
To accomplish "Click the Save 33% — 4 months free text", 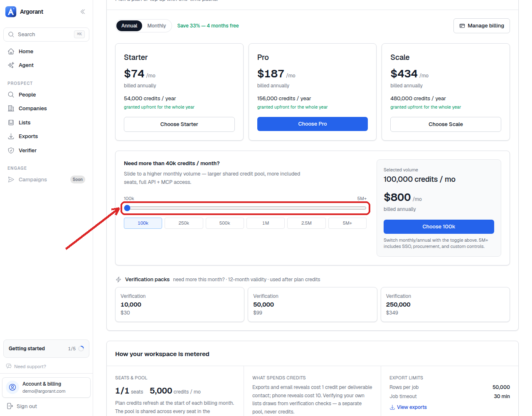I will [208, 26].
